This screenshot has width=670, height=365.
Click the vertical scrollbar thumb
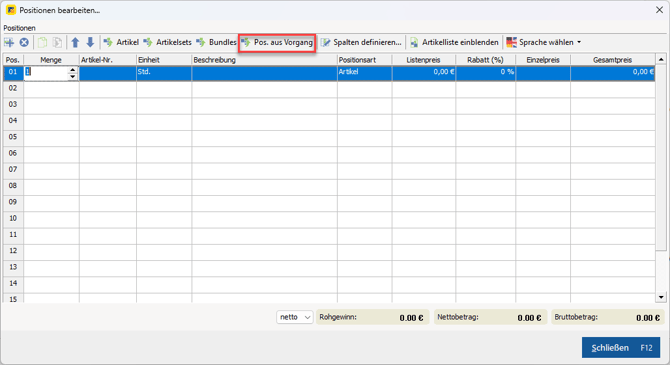pos(661,157)
